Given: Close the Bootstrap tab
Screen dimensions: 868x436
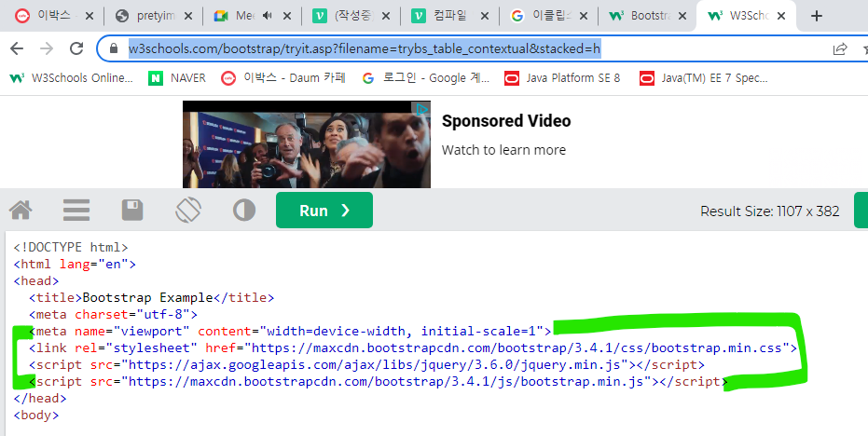Looking at the screenshot, I should pyautogui.click(x=682, y=16).
